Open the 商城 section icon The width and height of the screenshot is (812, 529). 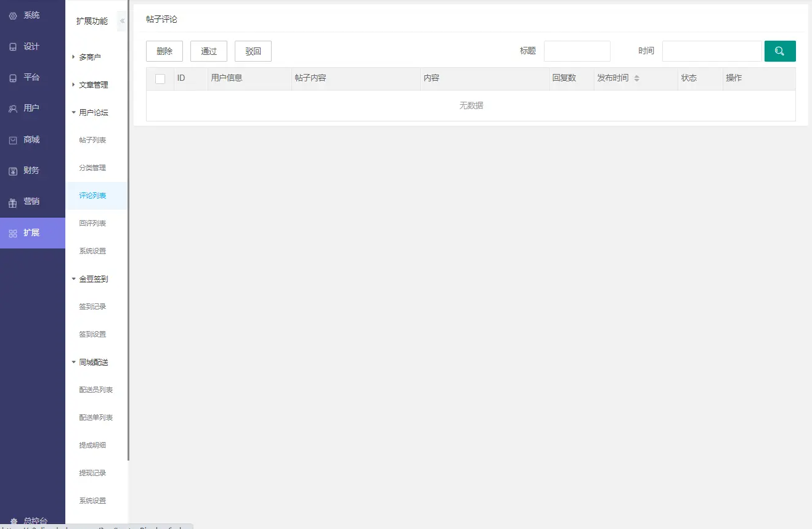[x=13, y=140]
